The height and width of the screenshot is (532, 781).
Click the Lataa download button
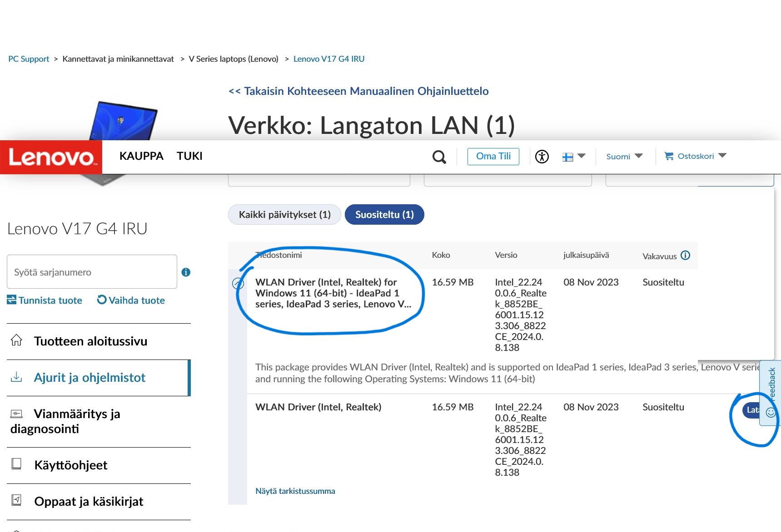click(x=751, y=410)
